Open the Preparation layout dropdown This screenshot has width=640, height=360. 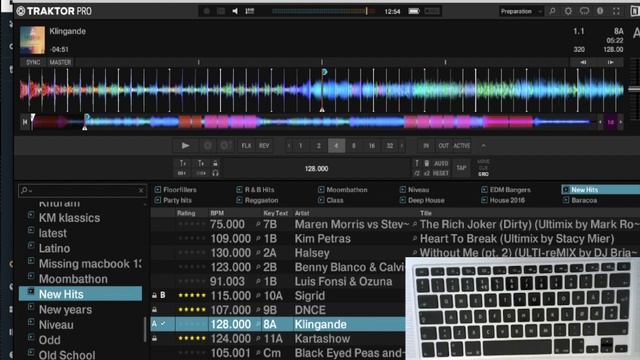(521, 11)
